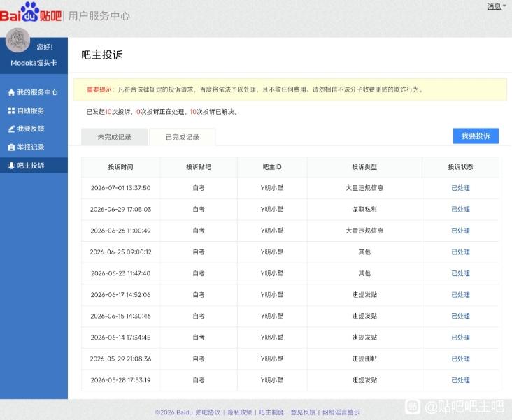Click the 用户服务中心 header title
The width and height of the screenshot is (512, 420).
coord(99,16)
